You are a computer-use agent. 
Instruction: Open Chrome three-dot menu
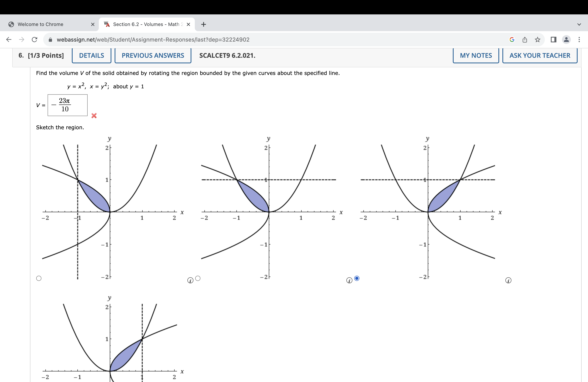579,40
